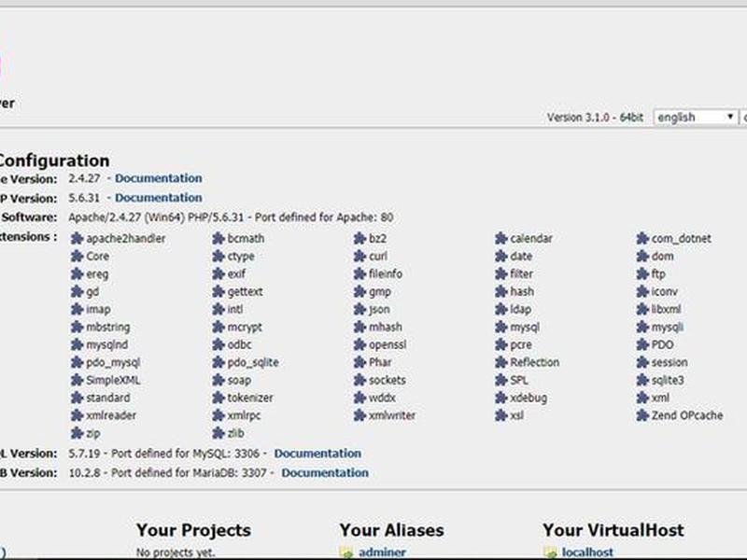Open the MariaDB Documentation link

click(x=325, y=473)
